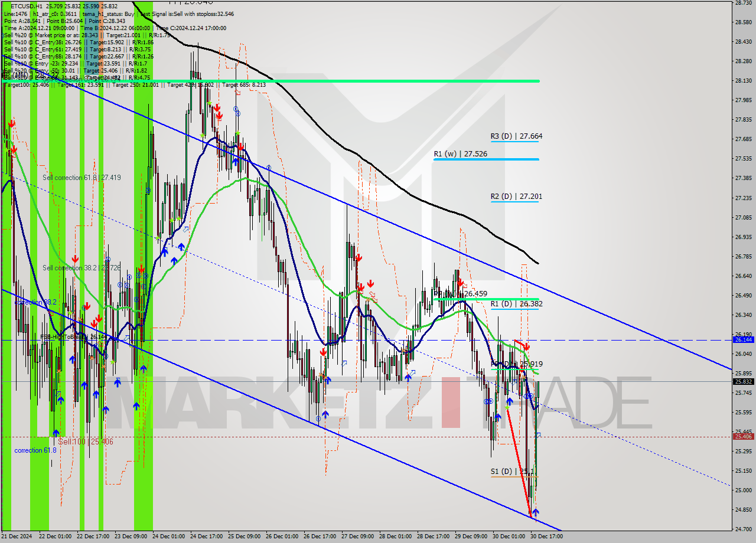Click the black 25.832 current price tag
Screen dimensions: 756x543
(x=743, y=381)
